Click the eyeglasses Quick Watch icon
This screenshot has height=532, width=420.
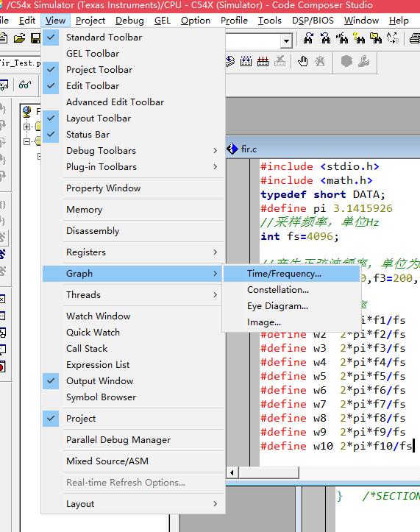tap(25, 85)
